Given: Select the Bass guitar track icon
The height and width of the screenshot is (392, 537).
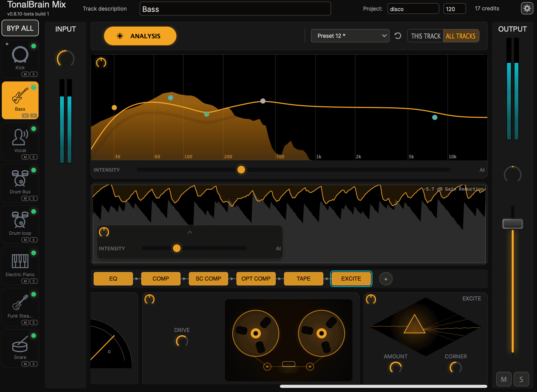Looking at the screenshot, I should pos(20,95).
